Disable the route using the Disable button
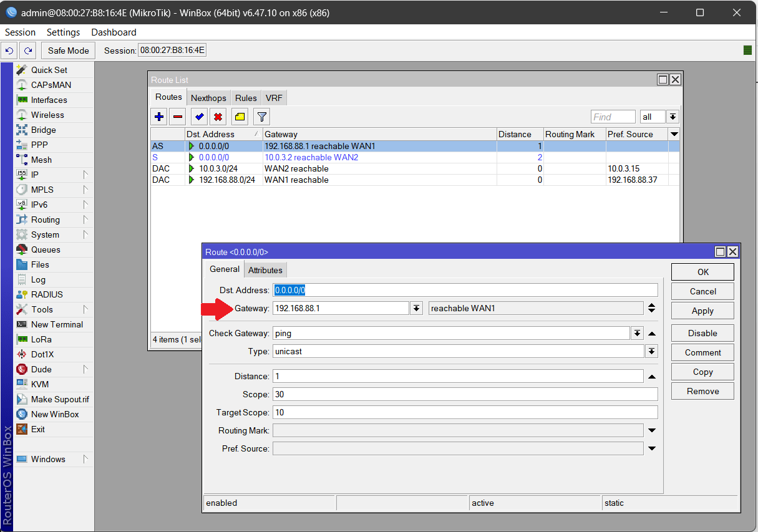The image size is (758, 532). point(702,333)
